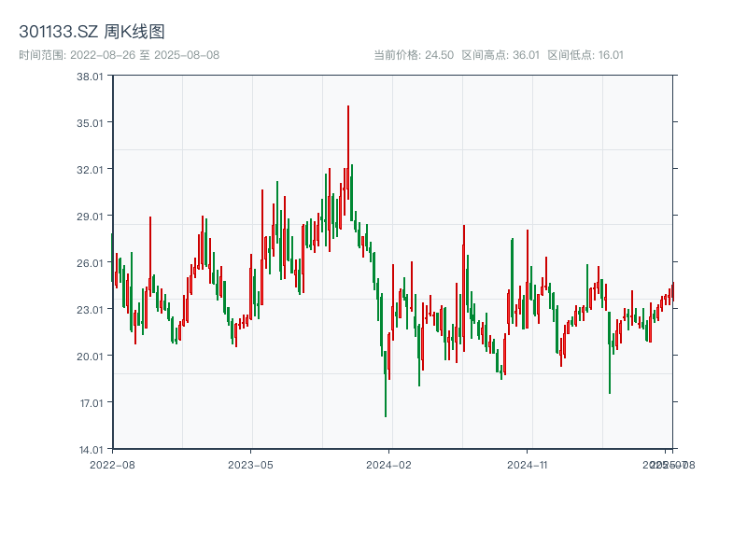This screenshot has width=747, height=560.
Task: Click the x-axis label 2024-11
Action: tap(527, 465)
